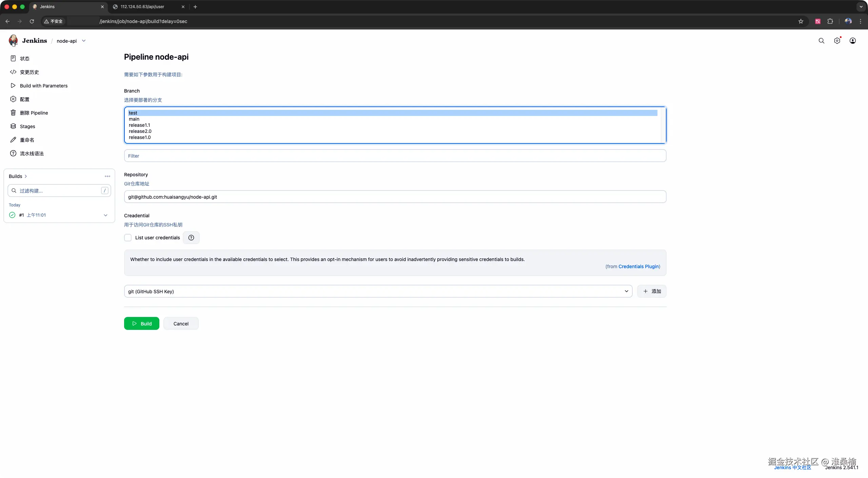Switch to the 112.124.50.63/api/user tab
The width and height of the screenshot is (868, 478).
(x=142, y=7)
